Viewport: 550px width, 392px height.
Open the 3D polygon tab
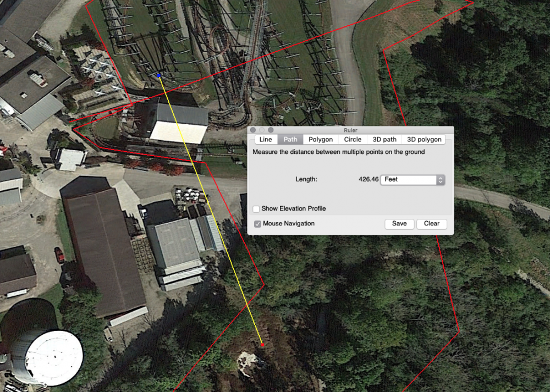coord(424,140)
